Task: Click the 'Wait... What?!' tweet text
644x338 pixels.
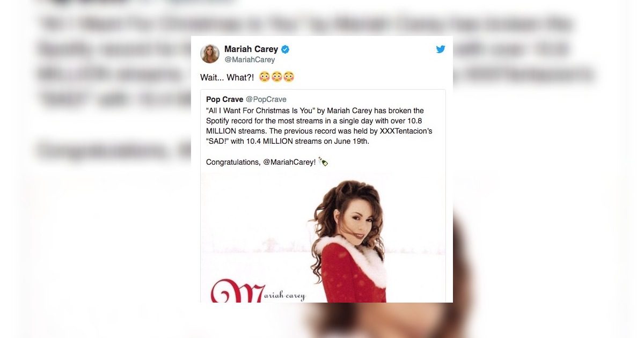Action: [x=227, y=78]
